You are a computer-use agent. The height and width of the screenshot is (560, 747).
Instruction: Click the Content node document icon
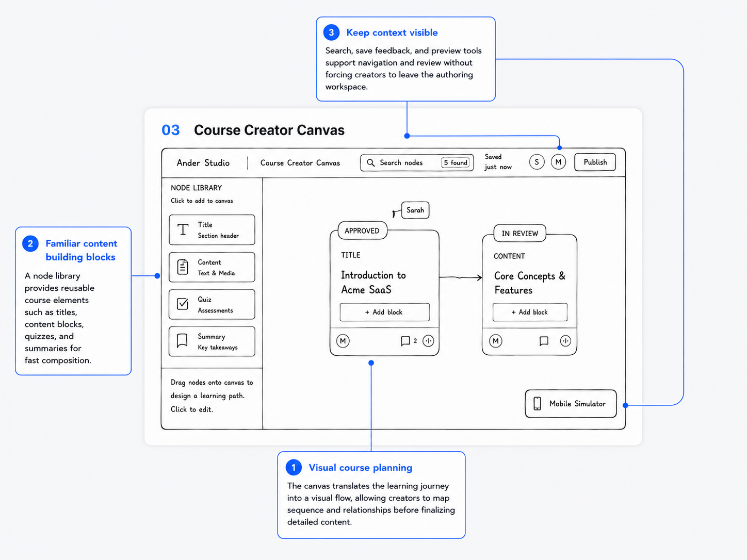tap(183, 267)
